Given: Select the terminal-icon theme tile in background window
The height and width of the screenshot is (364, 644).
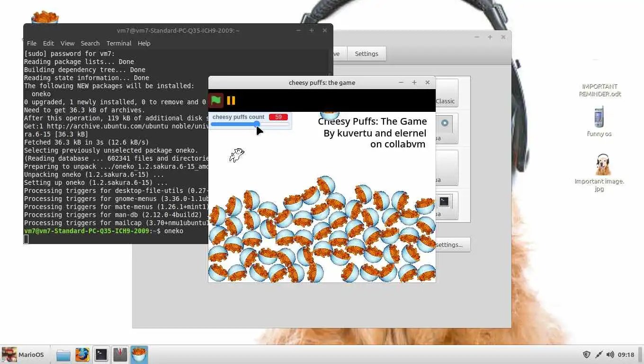Looking at the screenshot, I should pos(446,207).
